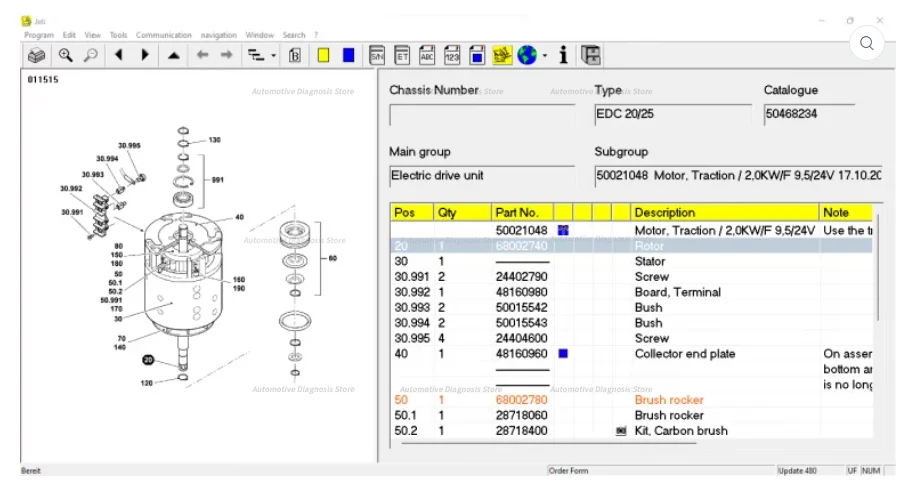Click the Part No. column header
897x481 pixels.
click(517, 213)
